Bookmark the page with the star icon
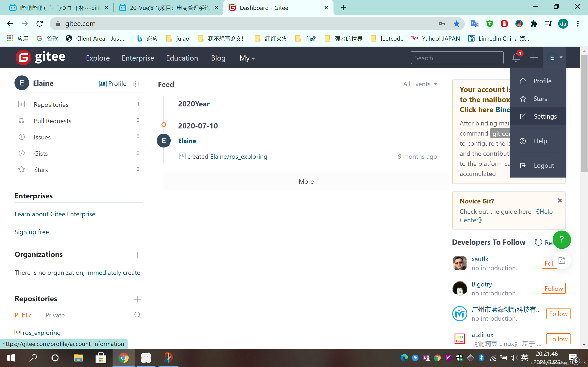The width and height of the screenshot is (588, 367). tap(457, 24)
